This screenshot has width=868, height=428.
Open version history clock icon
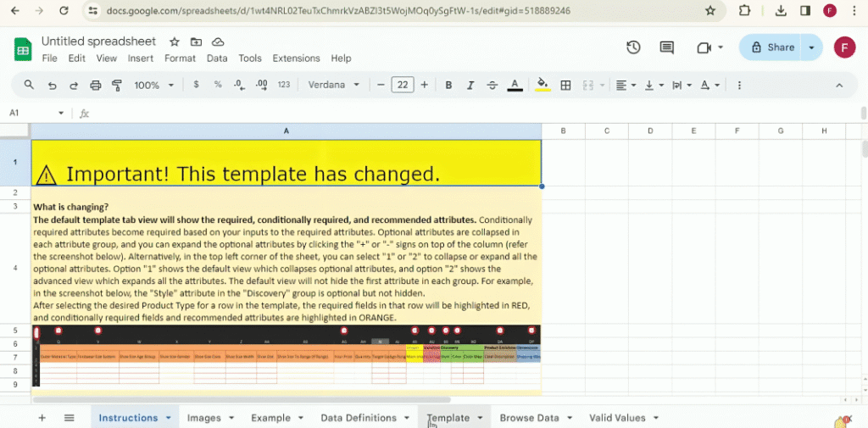[x=633, y=47]
